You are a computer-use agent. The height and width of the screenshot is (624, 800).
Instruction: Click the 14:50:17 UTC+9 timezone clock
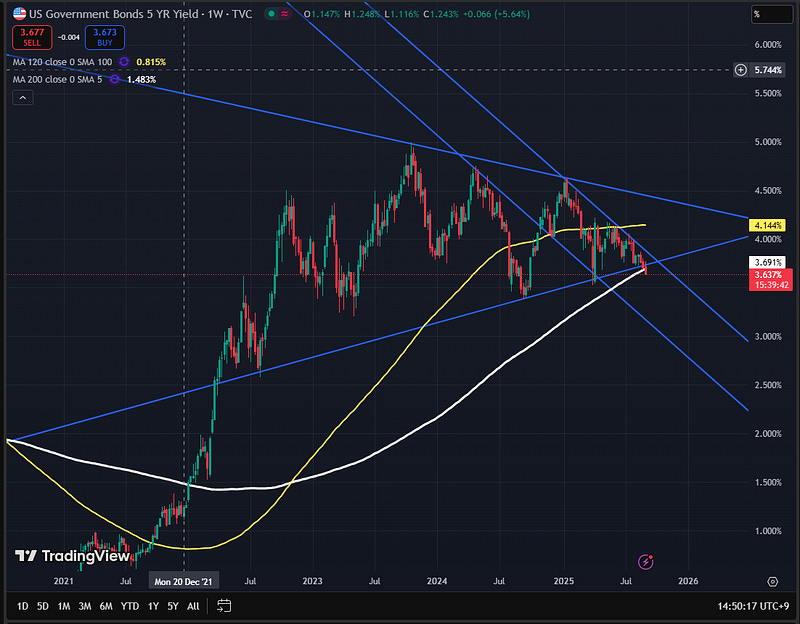point(753,606)
